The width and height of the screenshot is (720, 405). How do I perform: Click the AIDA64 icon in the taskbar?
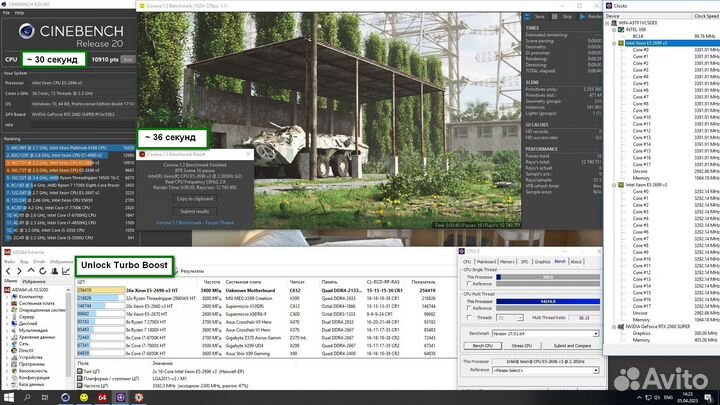[102, 397]
